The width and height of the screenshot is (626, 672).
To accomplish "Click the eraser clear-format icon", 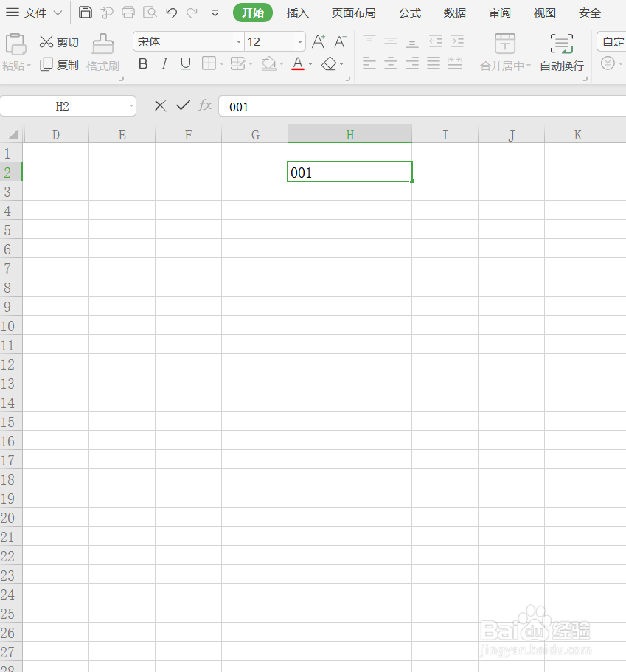I will 329,64.
